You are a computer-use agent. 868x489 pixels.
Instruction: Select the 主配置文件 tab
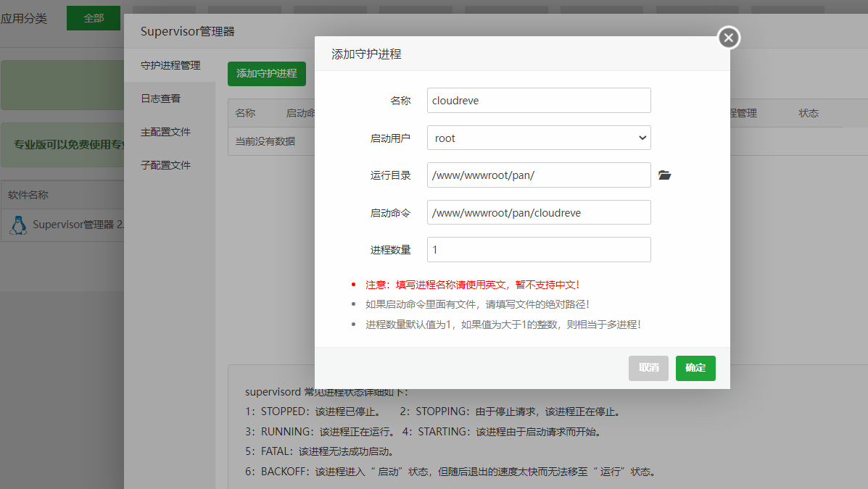click(x=166, y=132)
